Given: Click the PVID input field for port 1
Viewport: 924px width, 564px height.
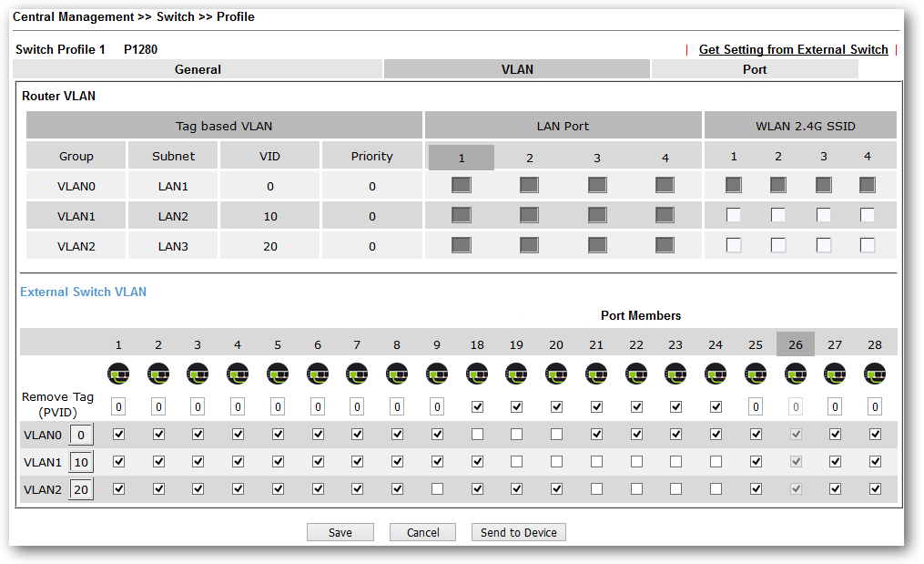Looking at the screenshot, I should tap(118, 406).
